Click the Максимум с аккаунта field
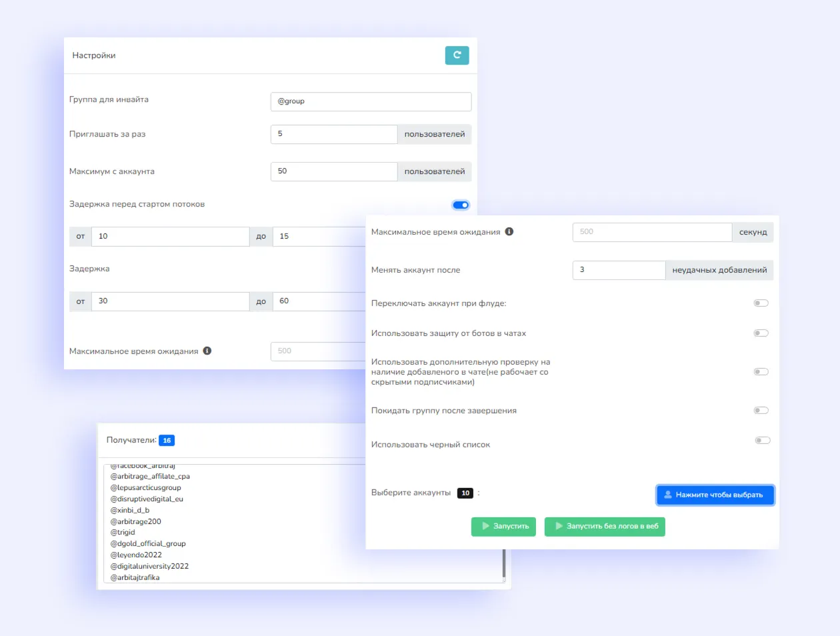 [x=333, y=171]
